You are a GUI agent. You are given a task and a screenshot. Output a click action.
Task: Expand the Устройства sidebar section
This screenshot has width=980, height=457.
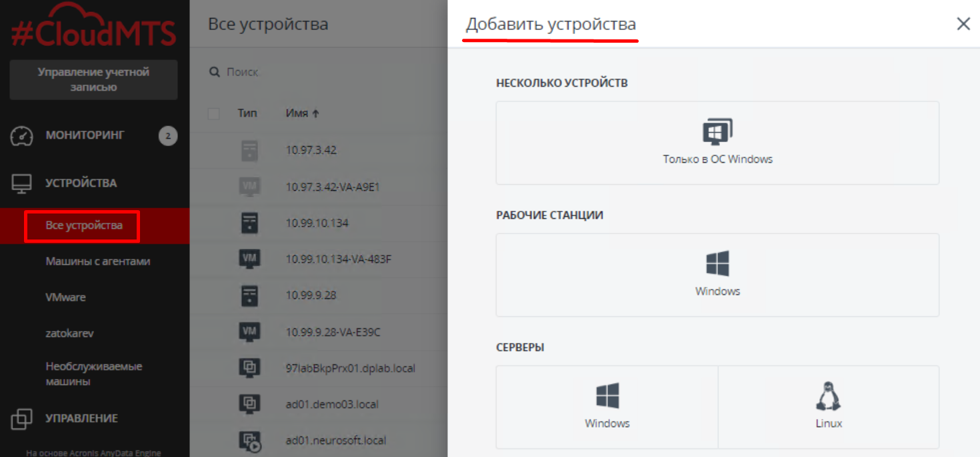(x=81, y=183)
